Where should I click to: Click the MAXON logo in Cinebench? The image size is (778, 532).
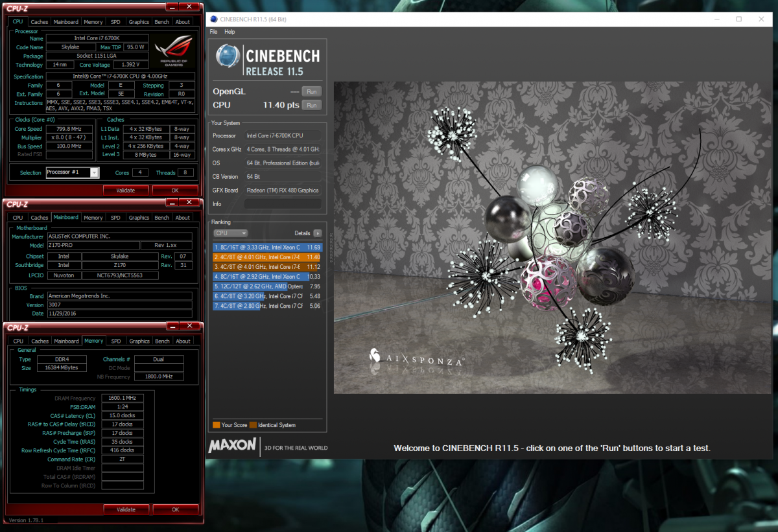pos(233,446)
